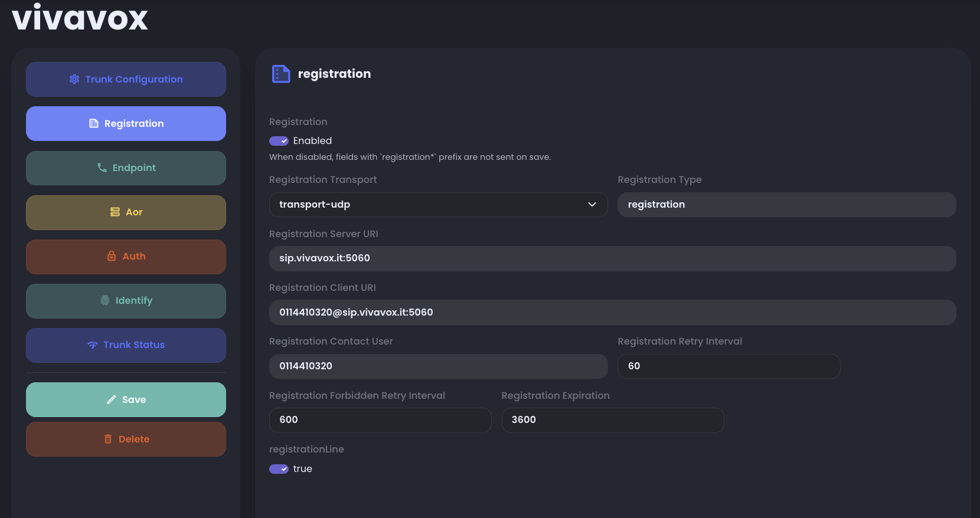This screenshot has height=518, width=980.
Task: Delete the trunk
Action: coord(126,439)
